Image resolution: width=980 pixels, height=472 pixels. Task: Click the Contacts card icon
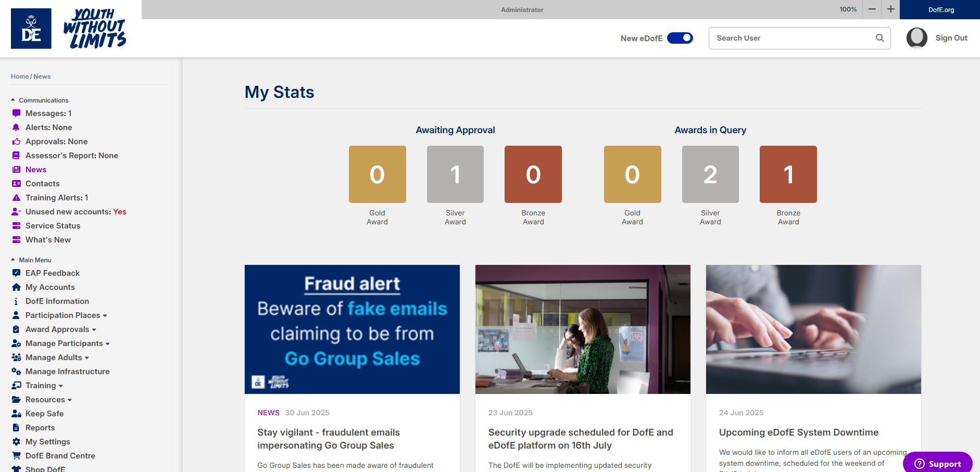tap(16, 184)
